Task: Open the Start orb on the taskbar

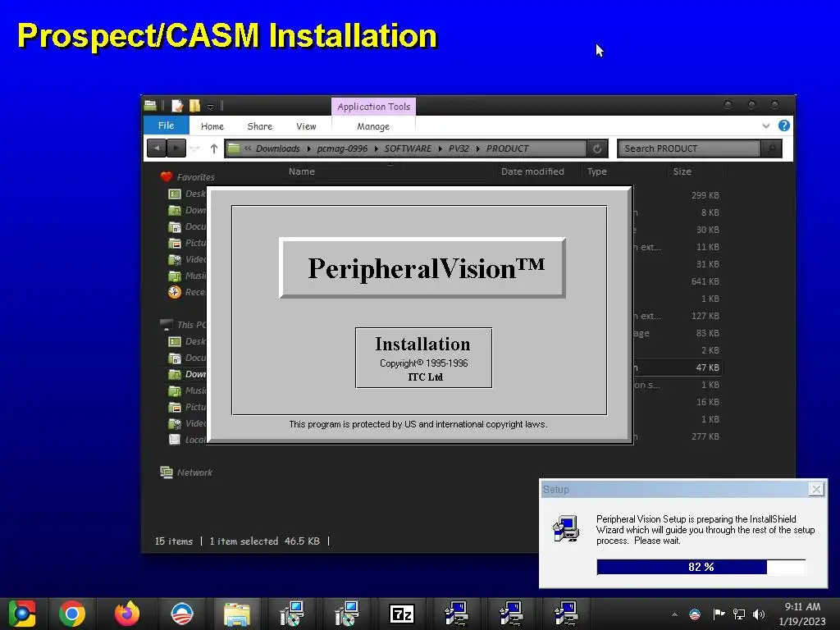Action: [21, 614]
